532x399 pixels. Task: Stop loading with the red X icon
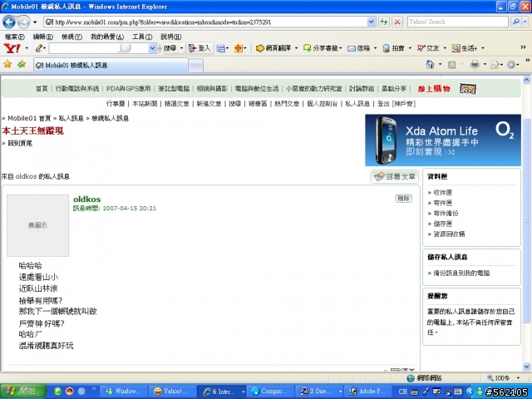(x=397, y=22)
